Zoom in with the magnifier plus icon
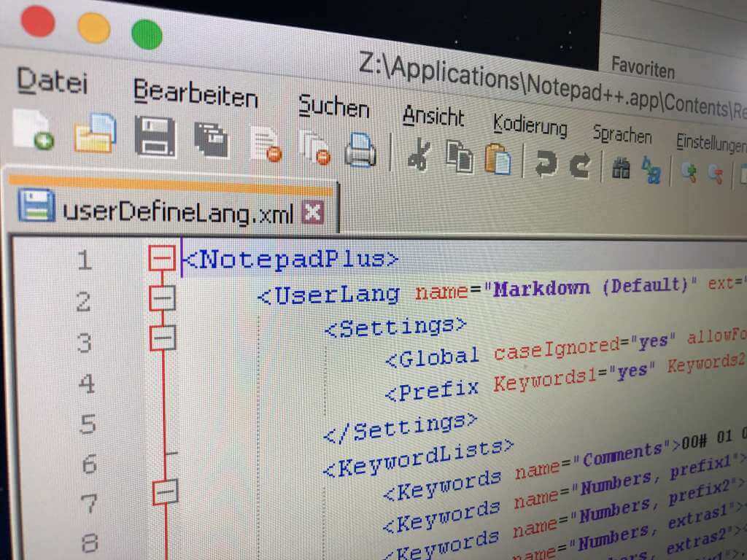This screenshot has width=747, height=560. pyautogui.click(x=689, y=172)
